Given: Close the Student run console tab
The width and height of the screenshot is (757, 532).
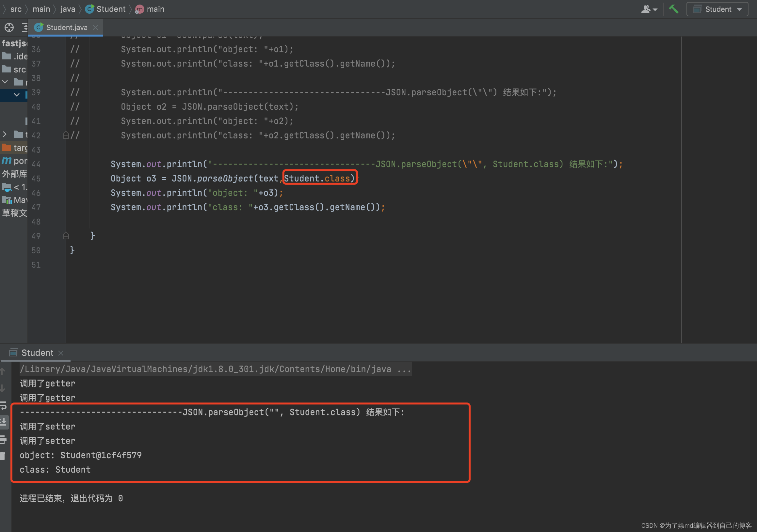Looking at the screenshot, I should (61, 353).
